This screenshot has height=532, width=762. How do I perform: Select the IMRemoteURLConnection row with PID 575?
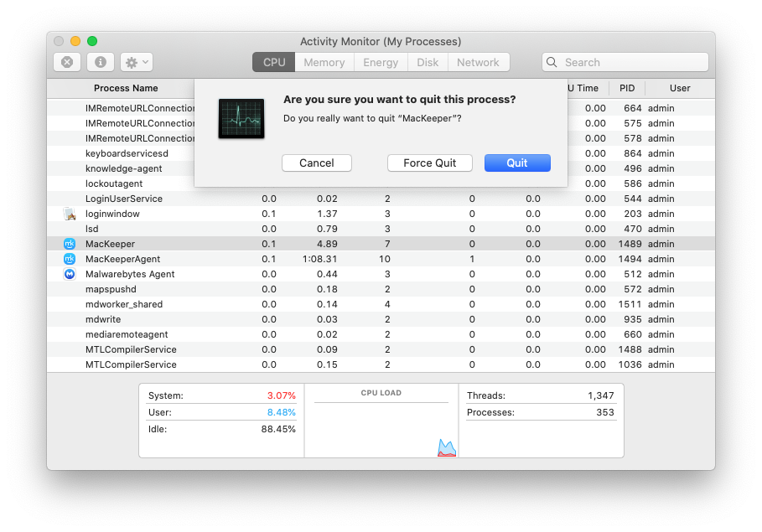381,123
